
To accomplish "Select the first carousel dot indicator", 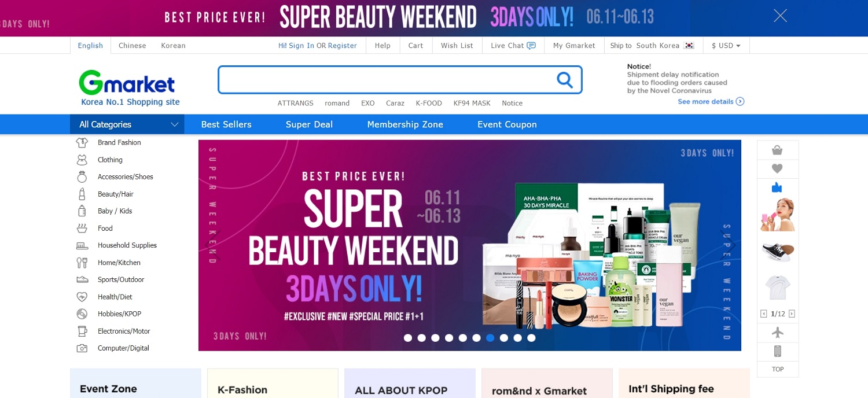I will click(408, 338).
